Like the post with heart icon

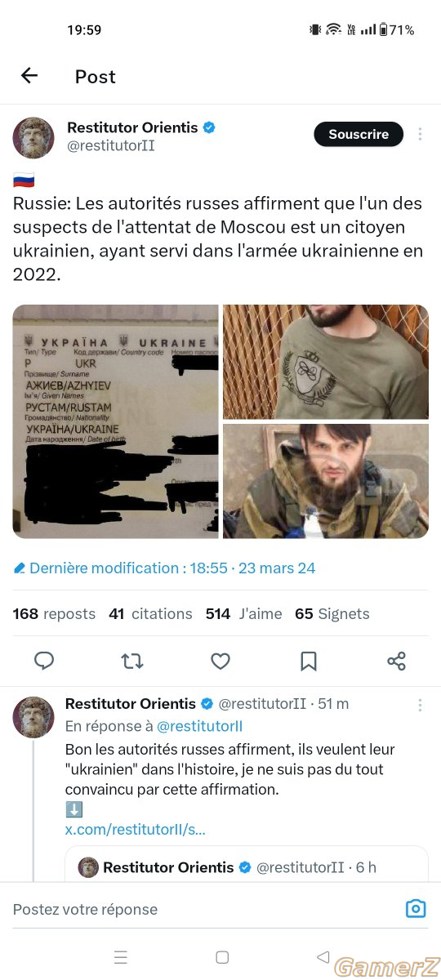coord(220,661)
